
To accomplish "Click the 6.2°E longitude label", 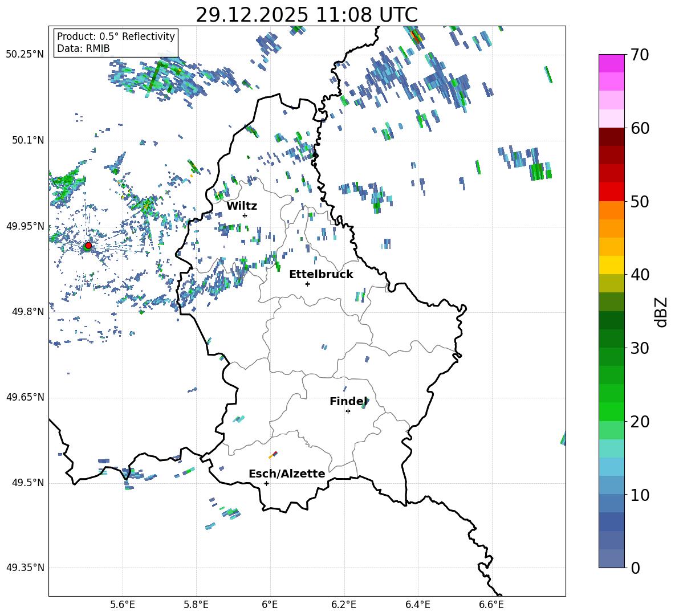I will click(x=344, y=605).
